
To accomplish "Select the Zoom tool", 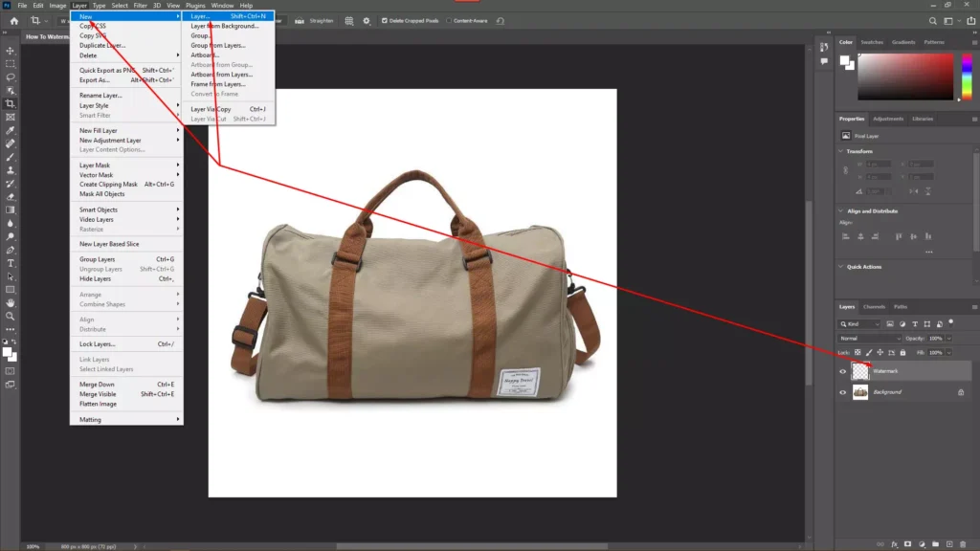I will click(x=10, y=316).
